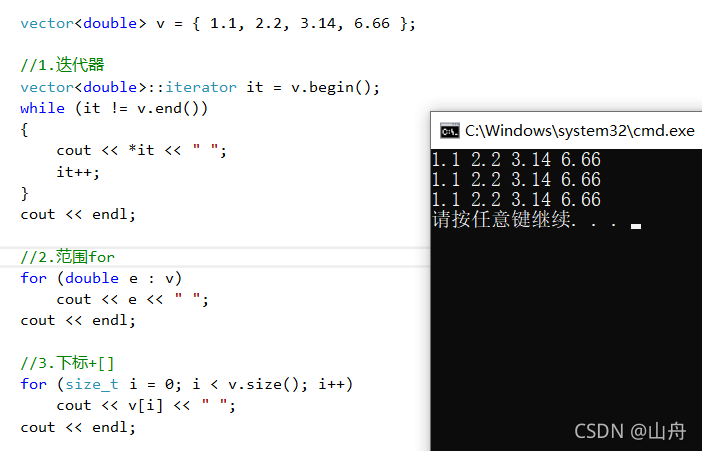Screen dimensions: 702x451
Task: Click the comment //2.范围for
Action: 68,257
